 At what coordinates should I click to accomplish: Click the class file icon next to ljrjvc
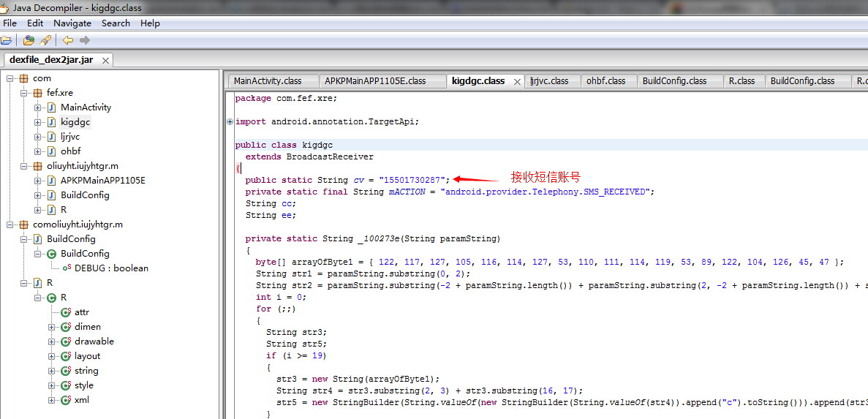point(51,137)
